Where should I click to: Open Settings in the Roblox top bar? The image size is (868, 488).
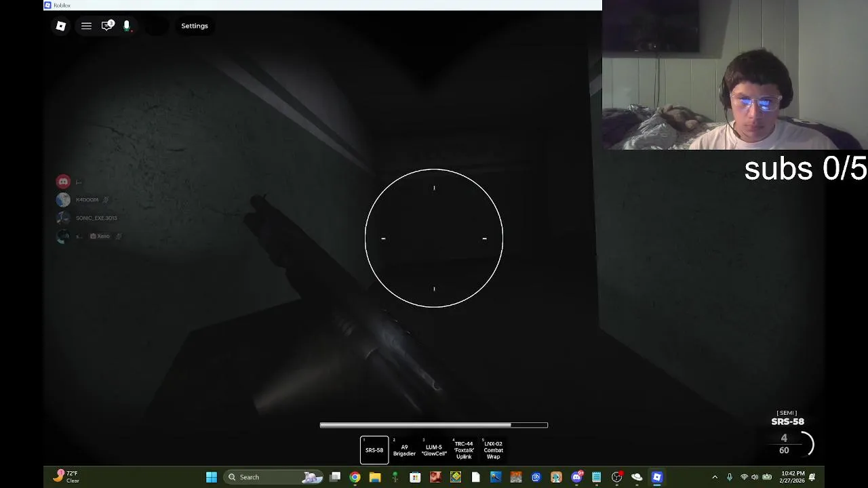(x=195, y=26)
